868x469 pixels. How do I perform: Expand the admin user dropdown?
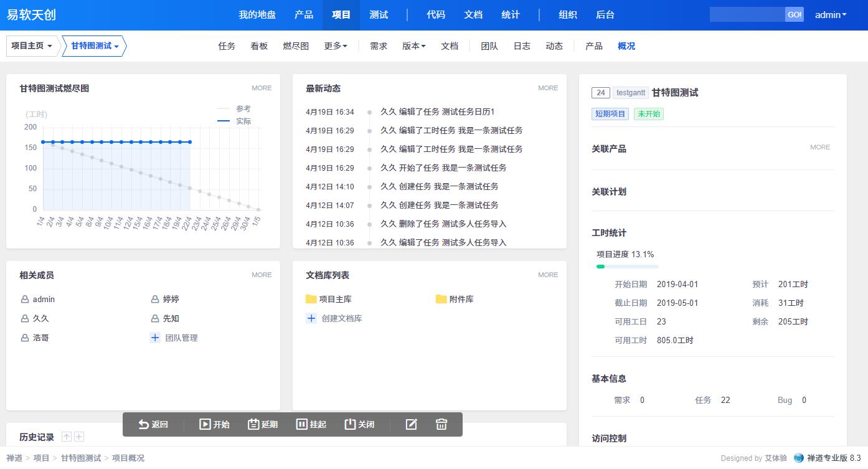coord(831,15)
